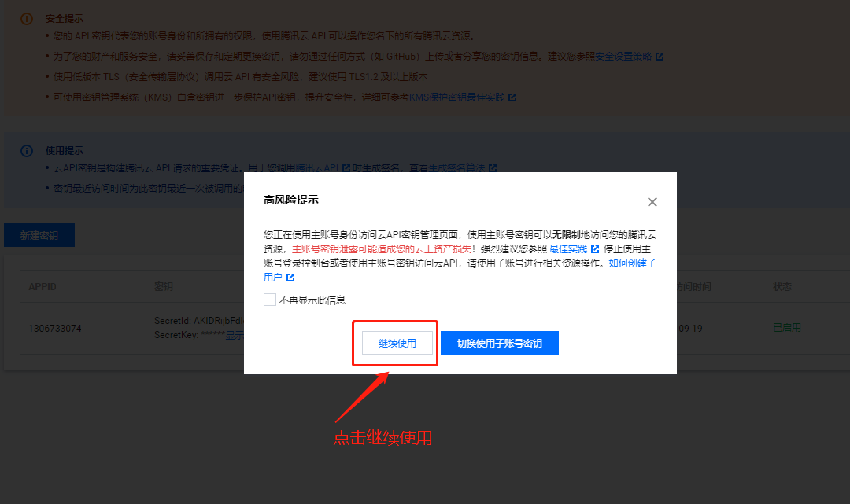Close the 高风险提示 dialog
The height and width of the screenshot is (504, 850).
(x=652, y=202)
